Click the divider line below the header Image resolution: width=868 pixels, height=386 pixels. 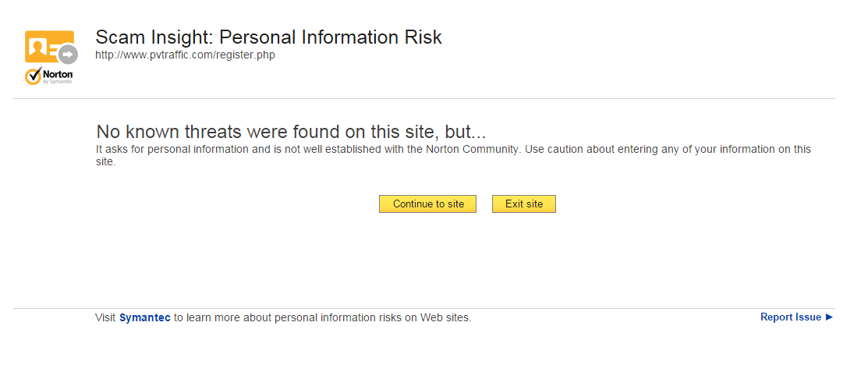423,99
